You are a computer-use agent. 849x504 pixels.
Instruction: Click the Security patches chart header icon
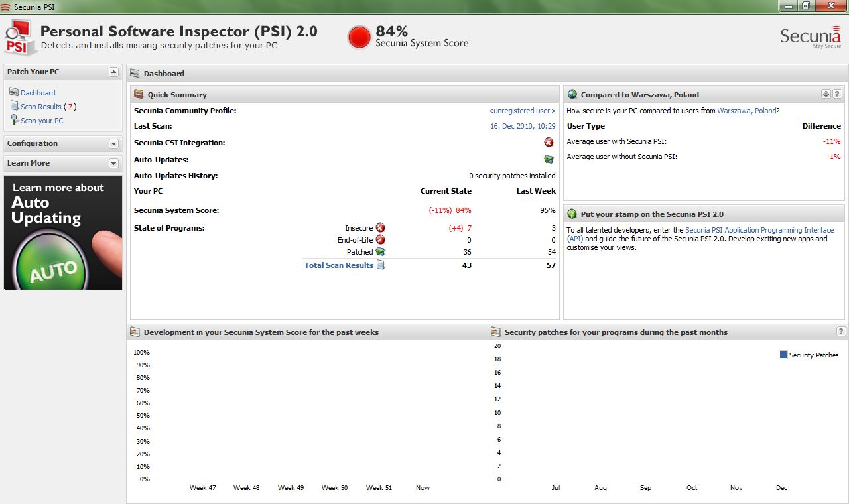tap(495, 332)
